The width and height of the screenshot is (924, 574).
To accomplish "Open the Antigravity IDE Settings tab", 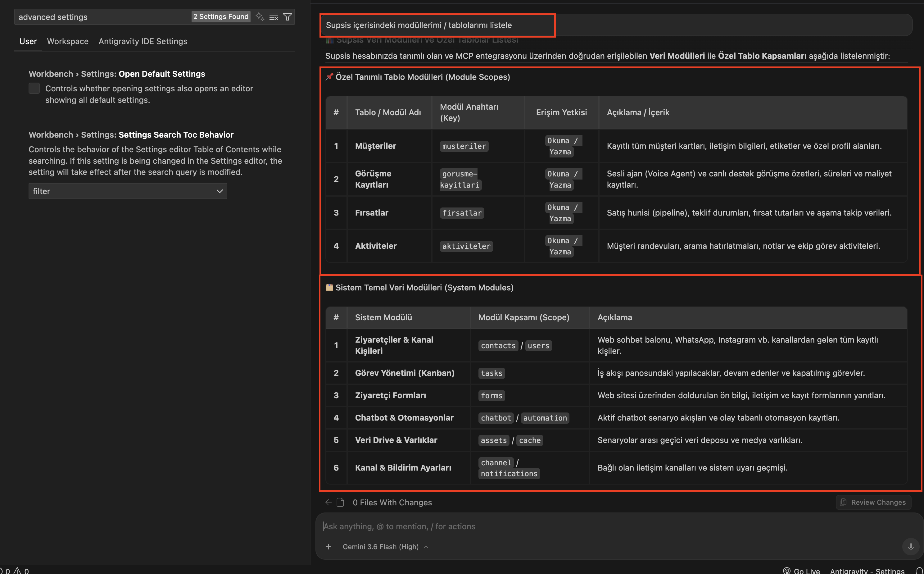I will point(143,41).
